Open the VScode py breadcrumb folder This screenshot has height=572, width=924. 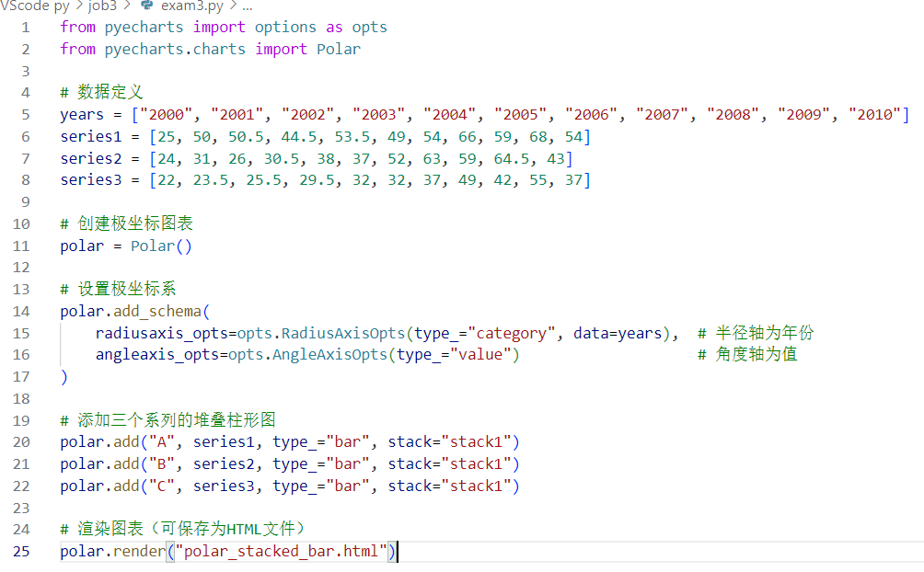(35, 6)
